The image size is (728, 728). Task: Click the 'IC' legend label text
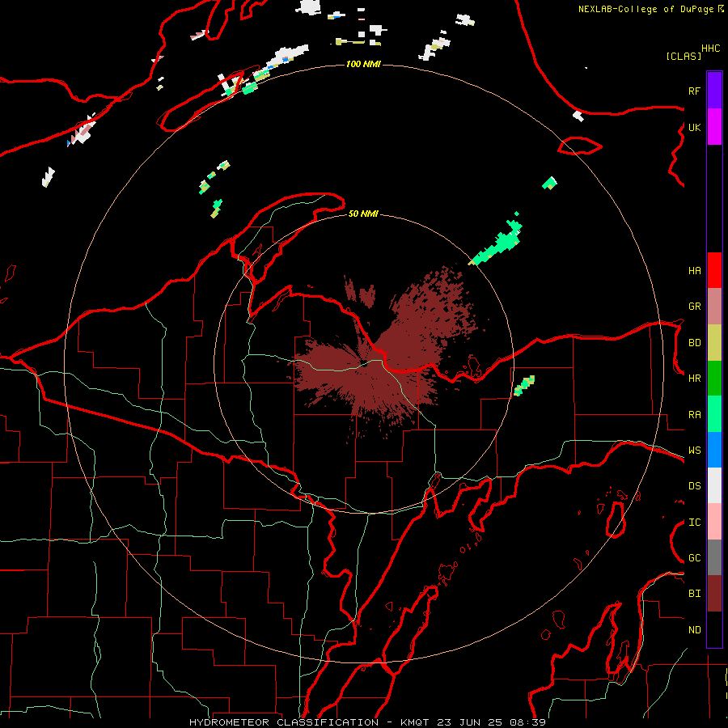[694, 523]
